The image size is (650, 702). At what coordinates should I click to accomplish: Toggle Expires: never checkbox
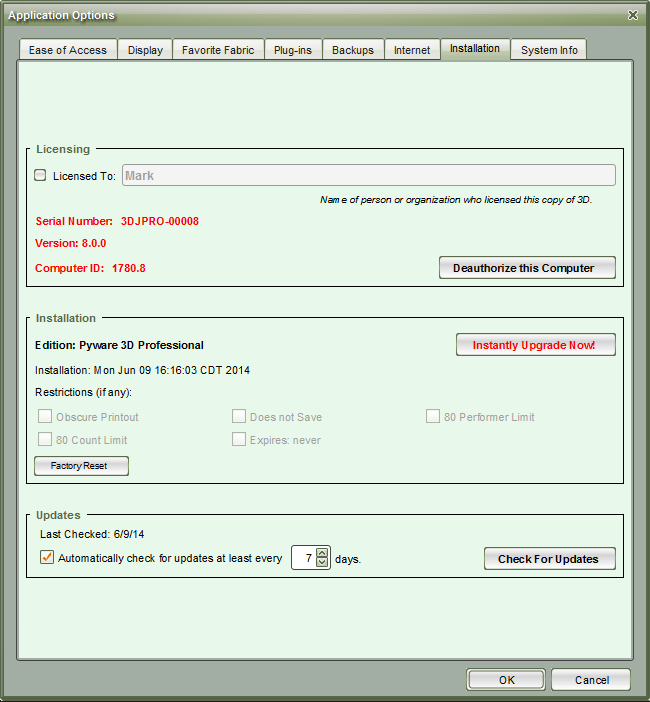tap(239, 439)
